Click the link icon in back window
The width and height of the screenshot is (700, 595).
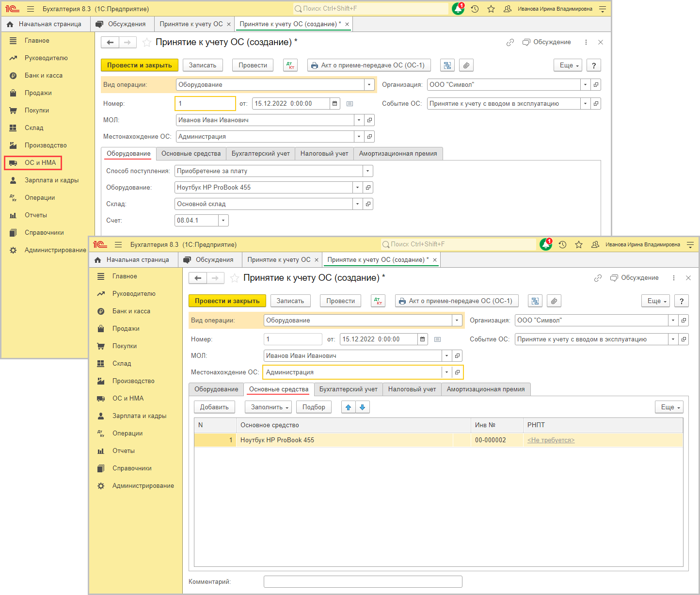510,42
